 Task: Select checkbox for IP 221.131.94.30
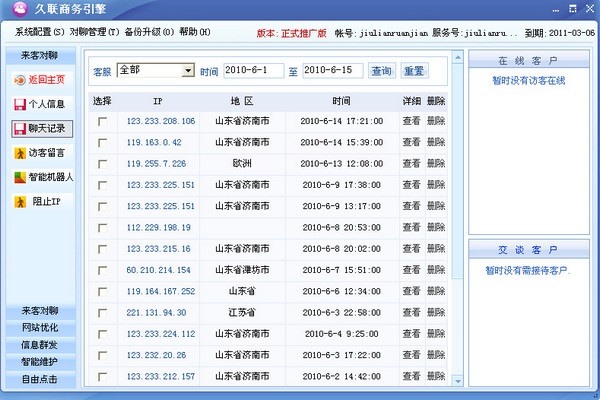click(102, 312)
